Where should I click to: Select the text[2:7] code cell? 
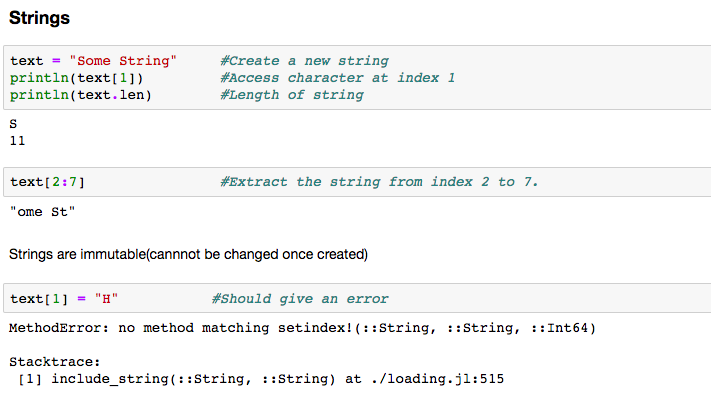click(357, 182)
